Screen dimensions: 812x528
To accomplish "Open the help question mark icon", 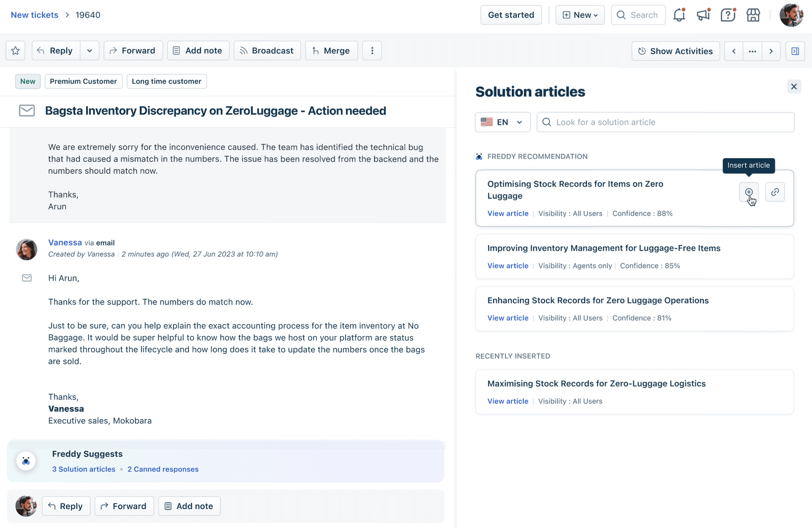I will (x=728, y=15).
